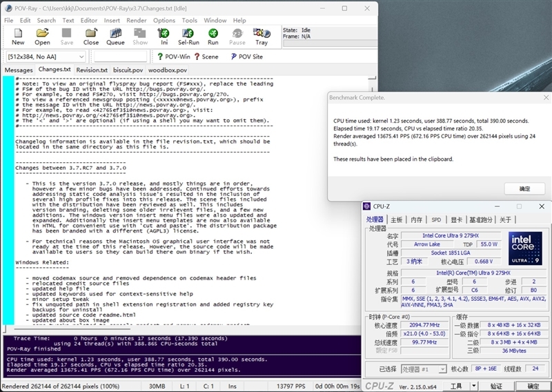Viewport: 552px width, 392px height.
Task: Confirm the Benchmark Complete dialog with 确定
Action: pyautogui.click(x=524, y=189)
